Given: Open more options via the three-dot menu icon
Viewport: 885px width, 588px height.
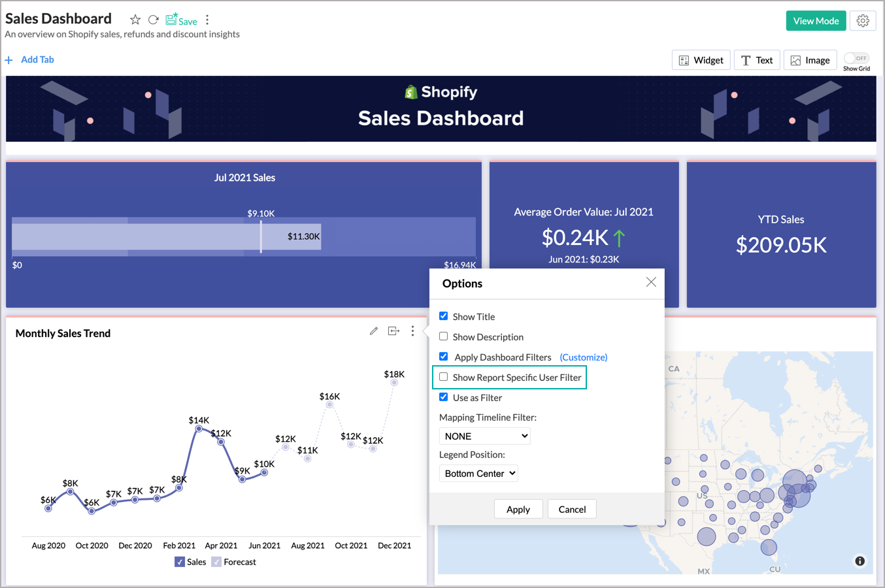Looking at the screenshot, I should coord(207,20).
